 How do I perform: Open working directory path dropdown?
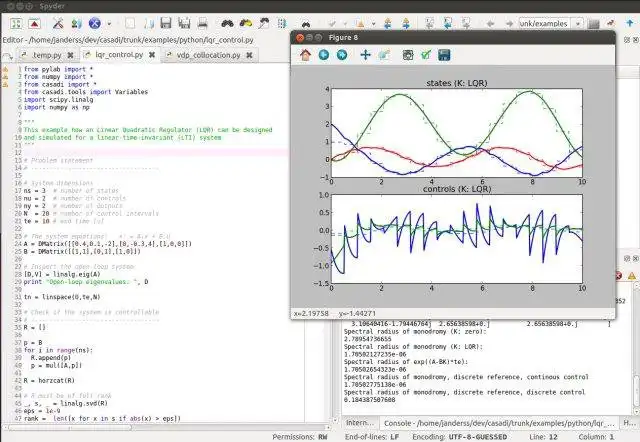click(x=578, y=22)
